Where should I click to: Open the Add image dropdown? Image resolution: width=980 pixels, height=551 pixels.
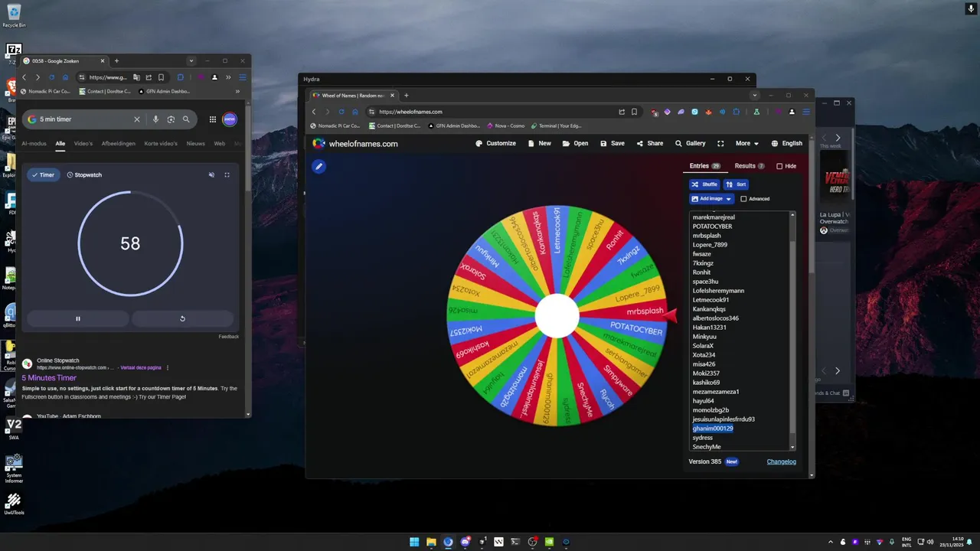(x=712, y=199)
